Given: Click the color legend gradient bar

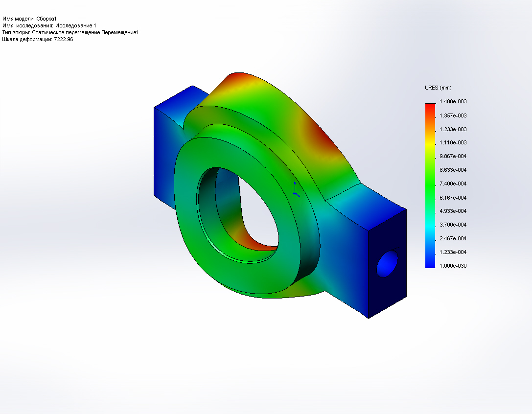Looking at the screenshot, I should click(x=430, y=185).
